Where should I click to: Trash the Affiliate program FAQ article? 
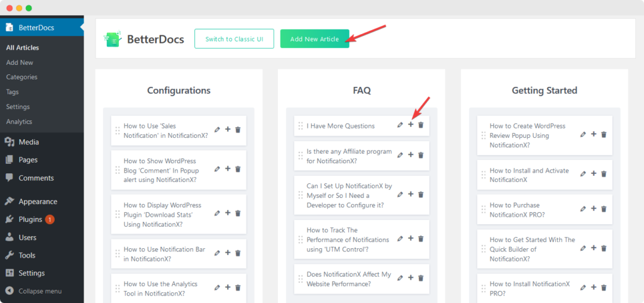pos(421,155)
